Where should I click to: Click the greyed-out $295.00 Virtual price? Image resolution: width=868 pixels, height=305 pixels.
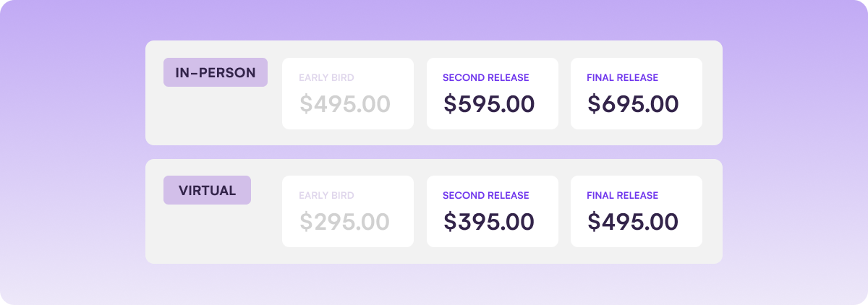[345, 222]
